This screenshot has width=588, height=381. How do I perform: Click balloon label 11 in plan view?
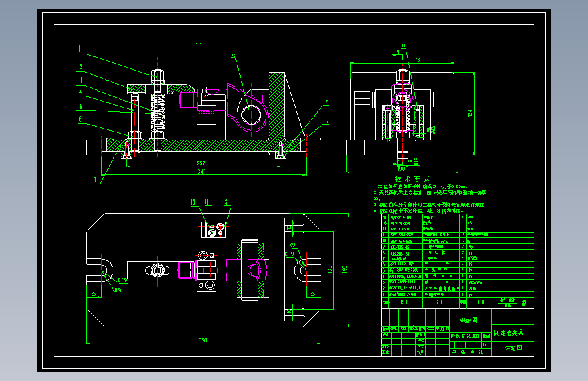point(206,202)
